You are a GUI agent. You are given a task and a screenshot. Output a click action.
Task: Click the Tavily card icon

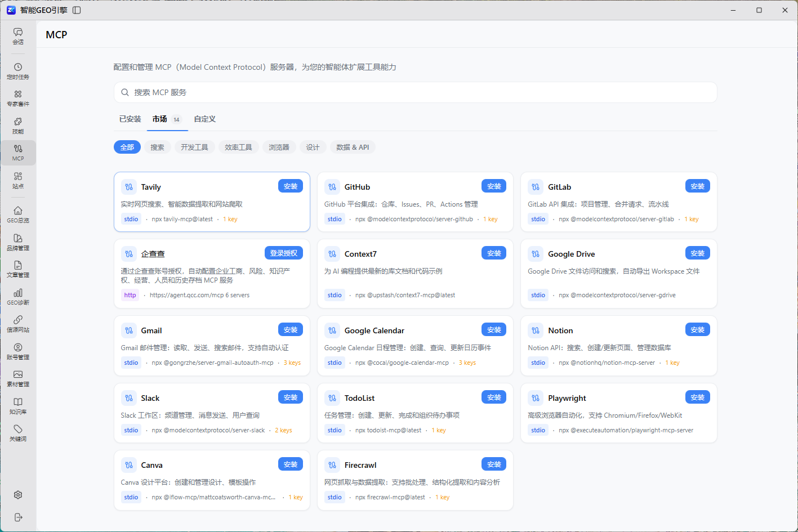click(x=129, y=187)
